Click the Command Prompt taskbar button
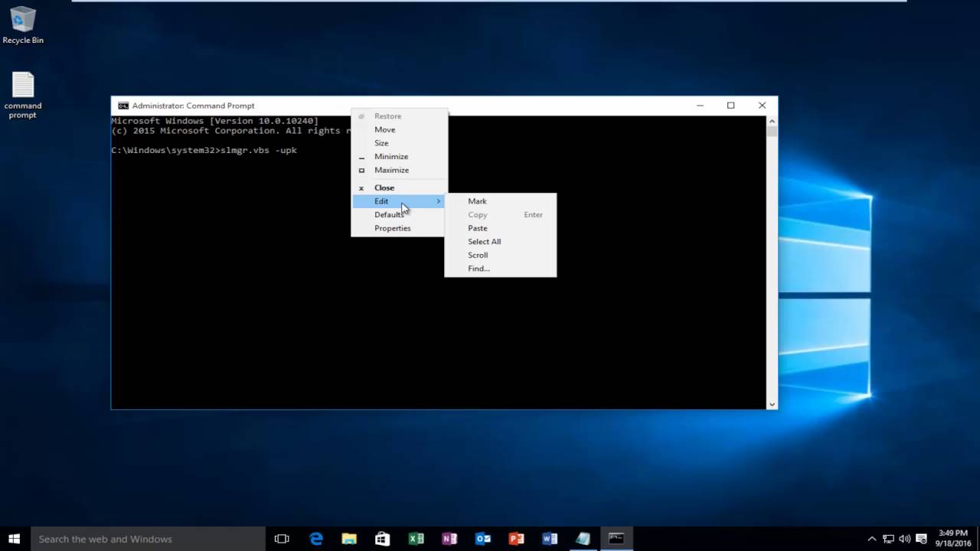Screen dimensions: 980x551 point(616,539)
